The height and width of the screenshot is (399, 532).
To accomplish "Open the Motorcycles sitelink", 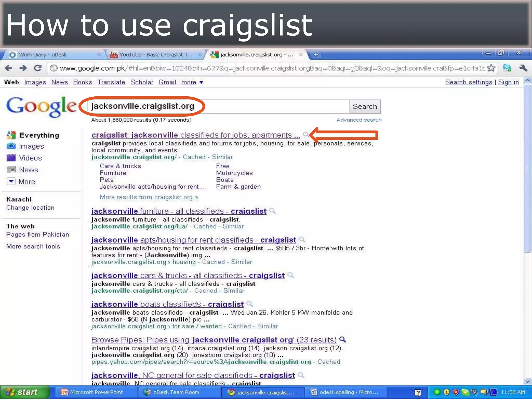I will coord(234,173).
